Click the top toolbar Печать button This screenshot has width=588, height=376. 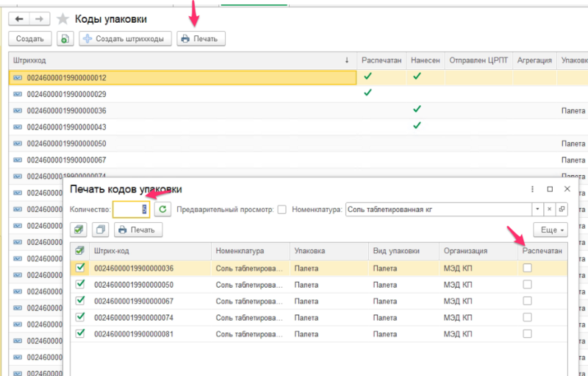[x=201, y=39]
